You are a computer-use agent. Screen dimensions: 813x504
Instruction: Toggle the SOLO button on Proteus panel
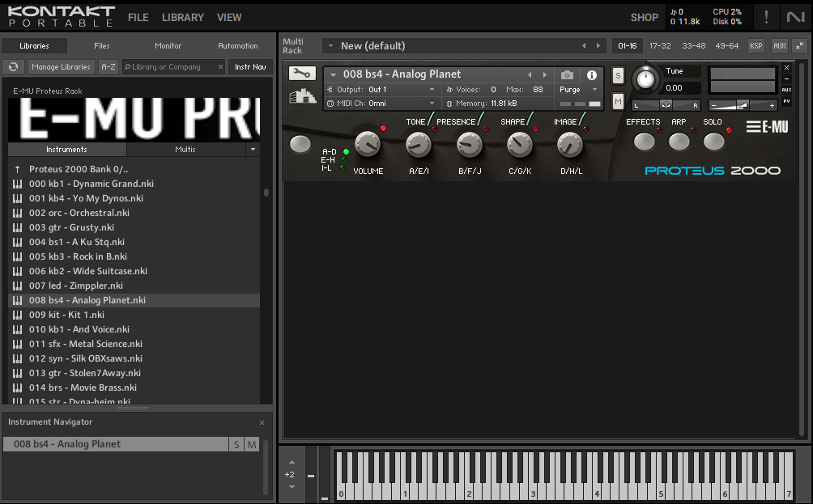(713, 142)
